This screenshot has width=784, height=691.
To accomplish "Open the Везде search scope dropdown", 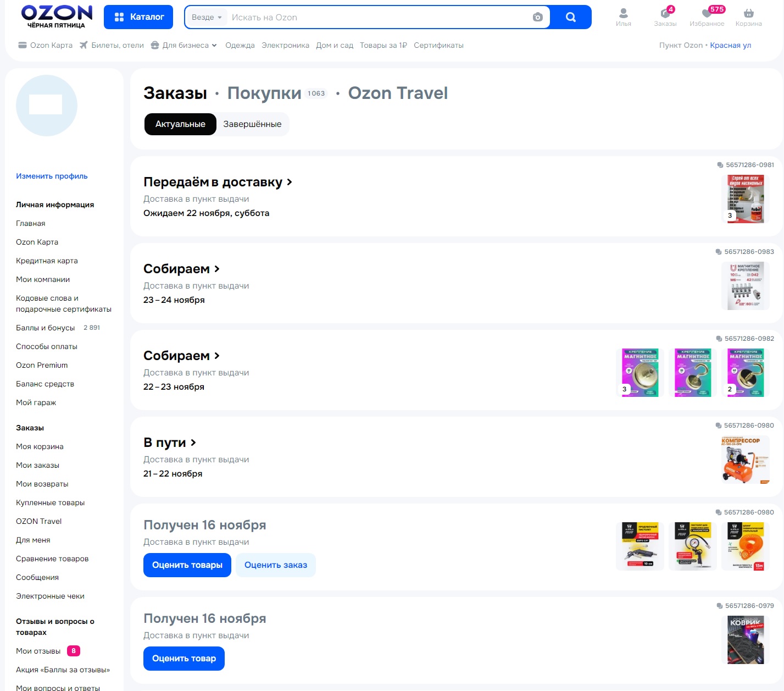I will coord(207,17).
